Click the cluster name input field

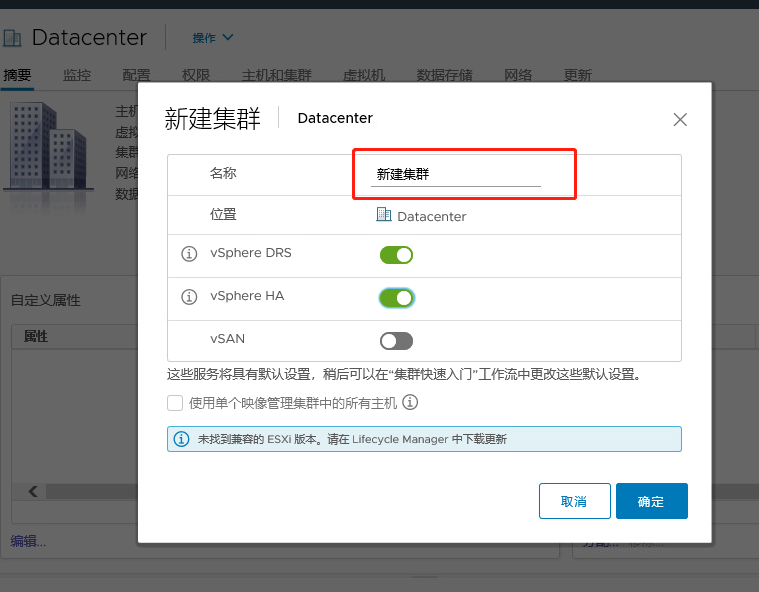pos(455,174)
